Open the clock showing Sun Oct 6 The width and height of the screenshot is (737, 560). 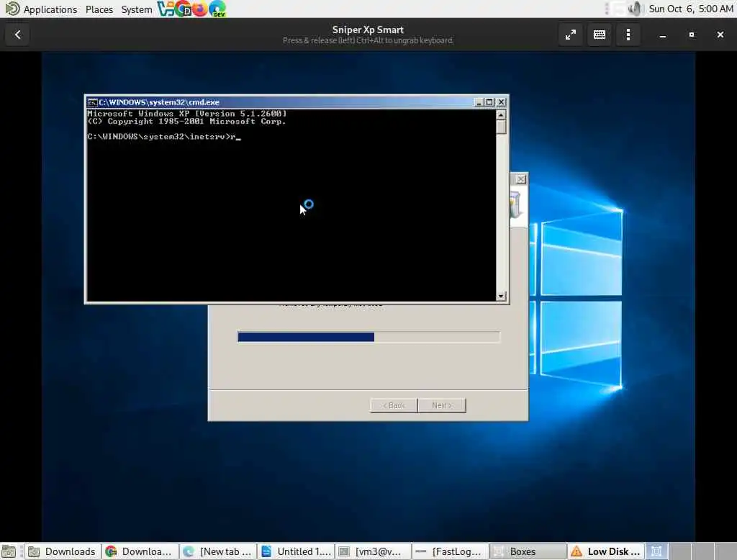(x=690, y=9)
